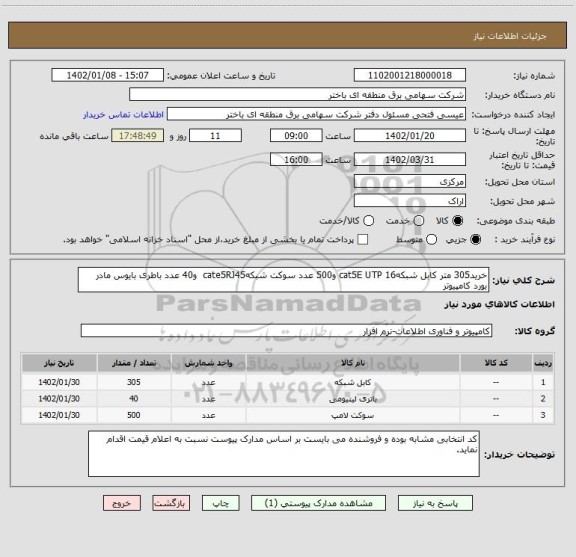The width and height of the screenshot is (576, 557).
Task: Click the remaining time counter 17:48:49
Action: click(138, 136)
